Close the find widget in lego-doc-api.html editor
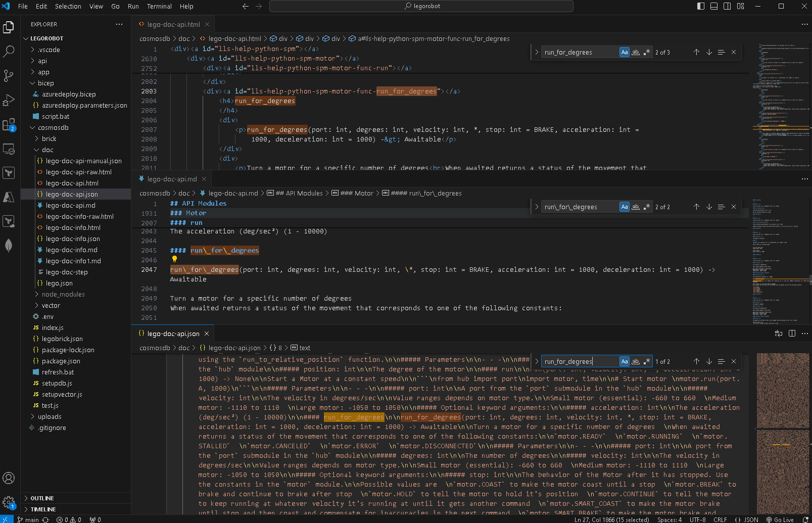Image resolution: width=812 pixels, height=523 pixels. tap(734, 52)
